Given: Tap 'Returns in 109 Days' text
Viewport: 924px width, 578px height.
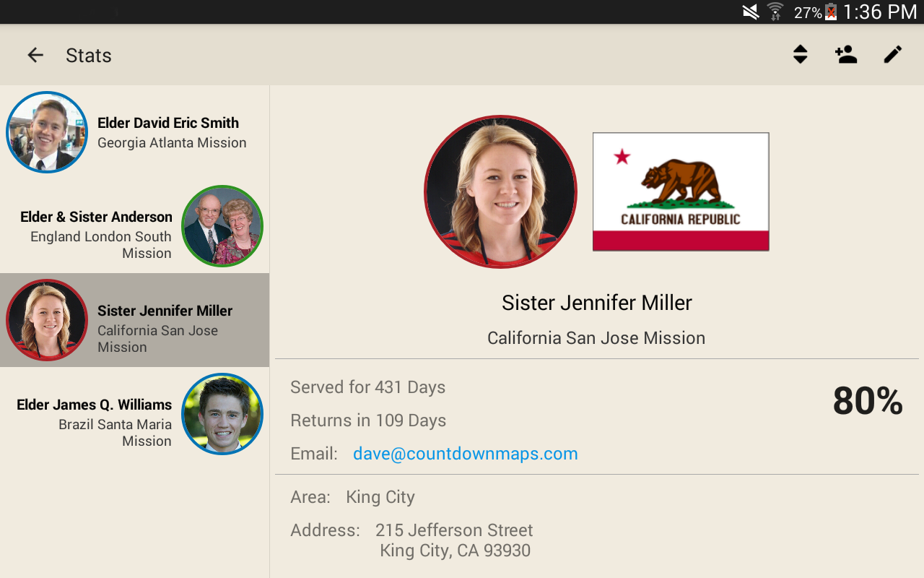Looking at the screenshot, I should [368, 420].
